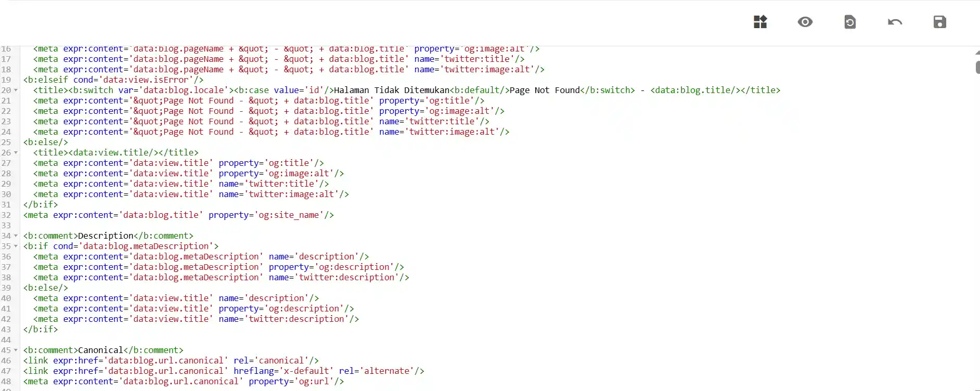Click the </b:if> tag on line 31

(x=41, y=205)
